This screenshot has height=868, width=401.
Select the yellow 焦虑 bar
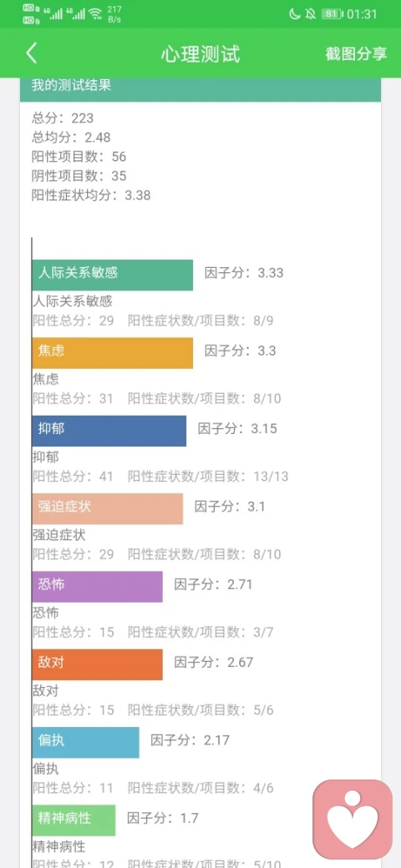[113, 353]
